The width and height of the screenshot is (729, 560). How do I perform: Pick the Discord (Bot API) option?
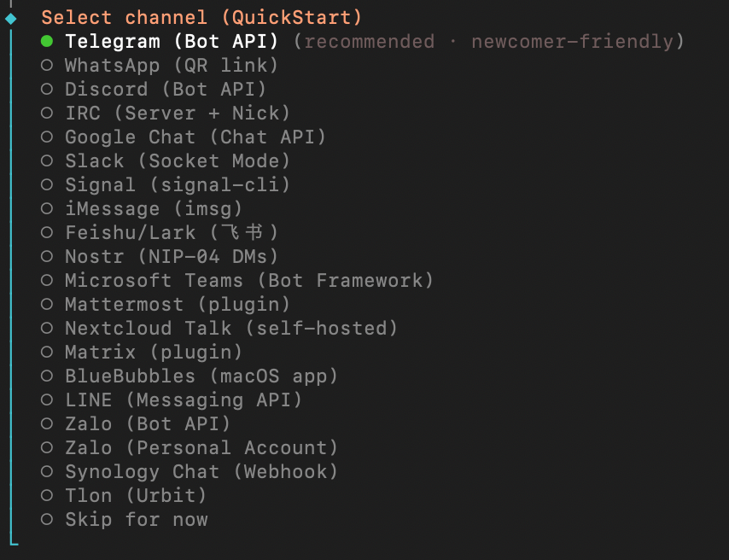(x=166, y=89)
